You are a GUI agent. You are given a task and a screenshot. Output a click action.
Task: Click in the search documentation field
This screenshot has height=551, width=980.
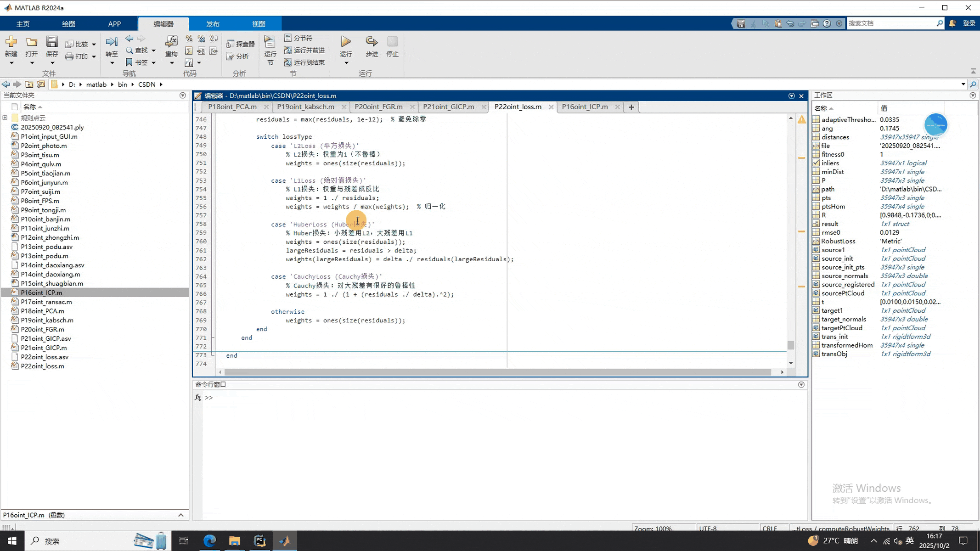[x=890, y=23]
